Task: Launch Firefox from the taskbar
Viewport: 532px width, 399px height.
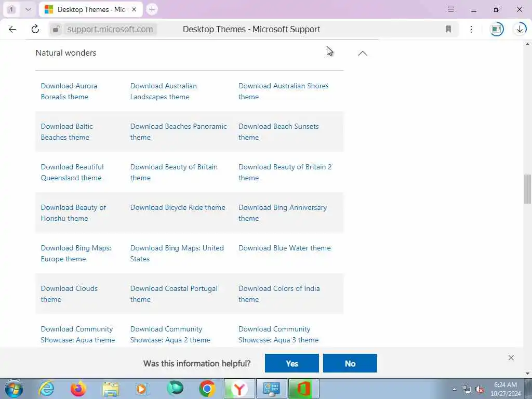Action: tap(78, 389)
